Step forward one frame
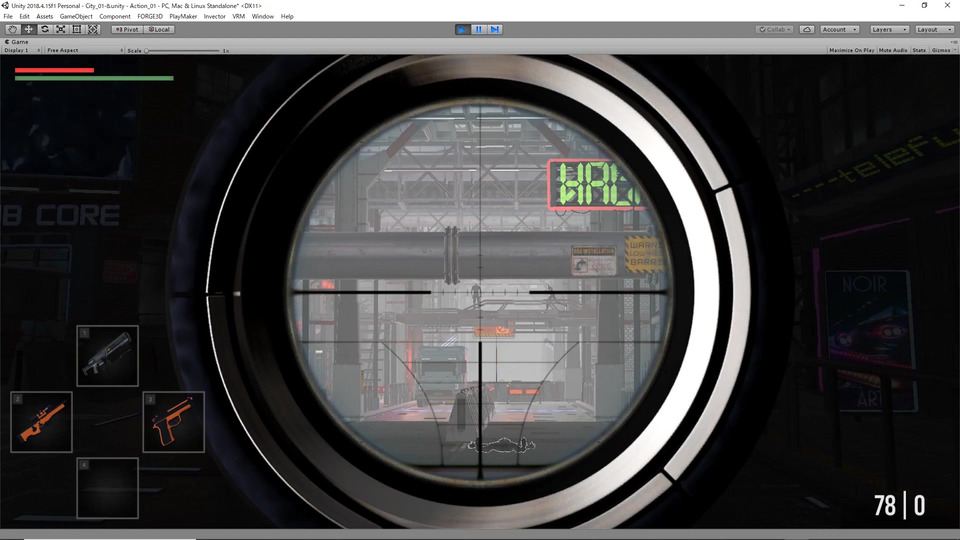Viewport: 960px width, 540px height. [x=495, y=29]
